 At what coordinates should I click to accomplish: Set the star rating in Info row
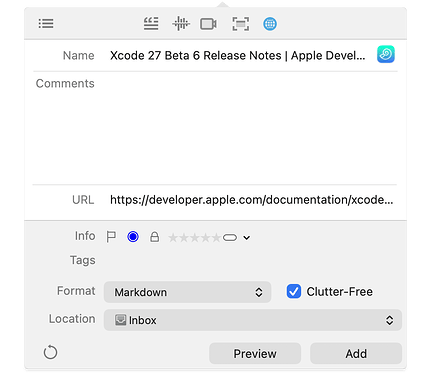click(x=194, y=238)
